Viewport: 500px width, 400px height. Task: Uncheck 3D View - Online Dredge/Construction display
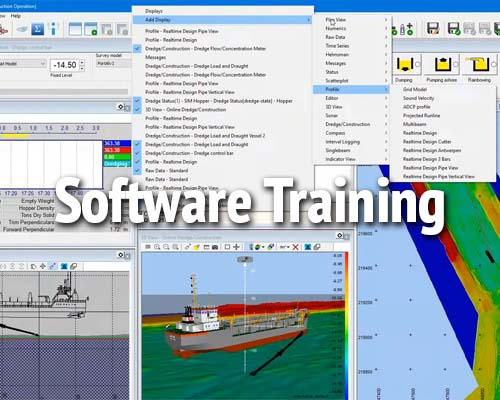click(137, 109)
